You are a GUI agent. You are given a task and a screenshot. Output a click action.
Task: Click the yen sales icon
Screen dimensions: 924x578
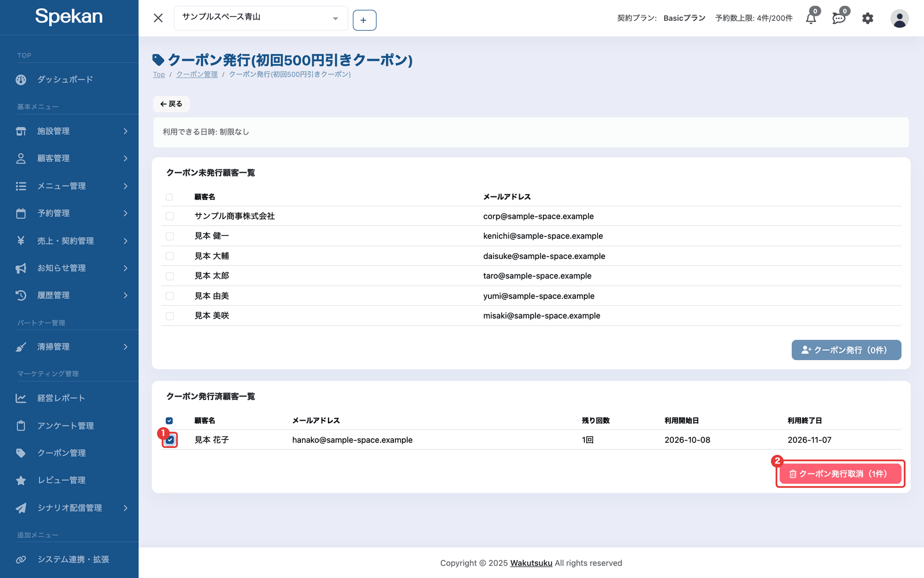(x=21, y=240)
